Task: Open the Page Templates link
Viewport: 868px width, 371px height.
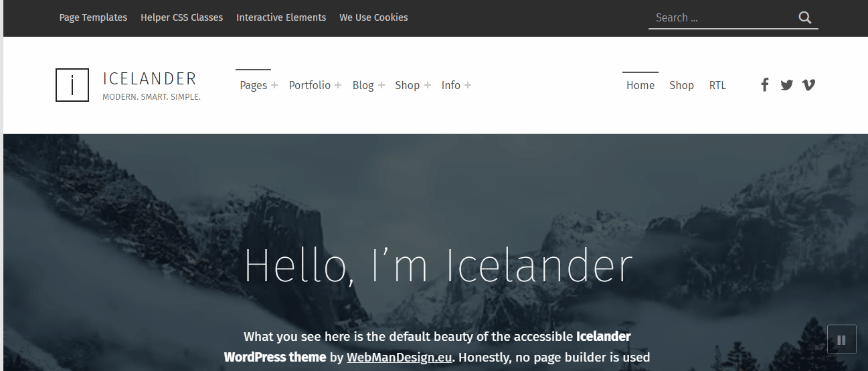Action: [93, 17]
